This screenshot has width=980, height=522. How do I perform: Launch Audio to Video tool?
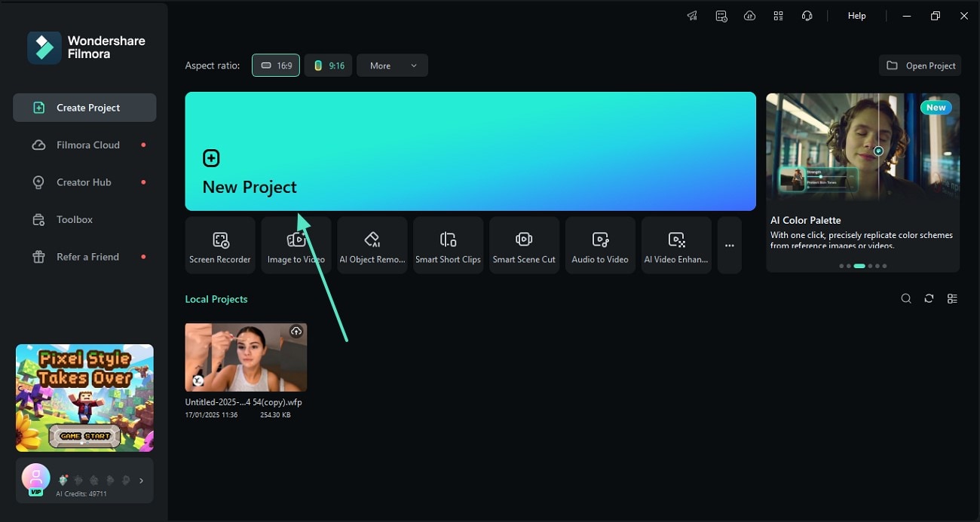pos(600,246)
